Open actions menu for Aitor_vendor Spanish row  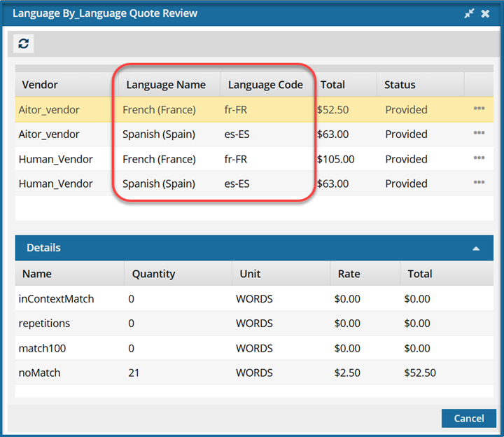479,133
